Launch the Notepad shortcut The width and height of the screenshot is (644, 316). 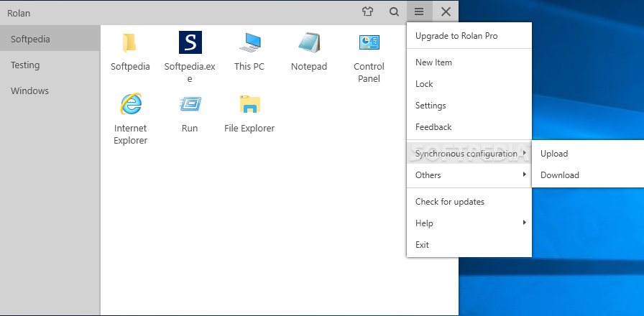point(309,52)
